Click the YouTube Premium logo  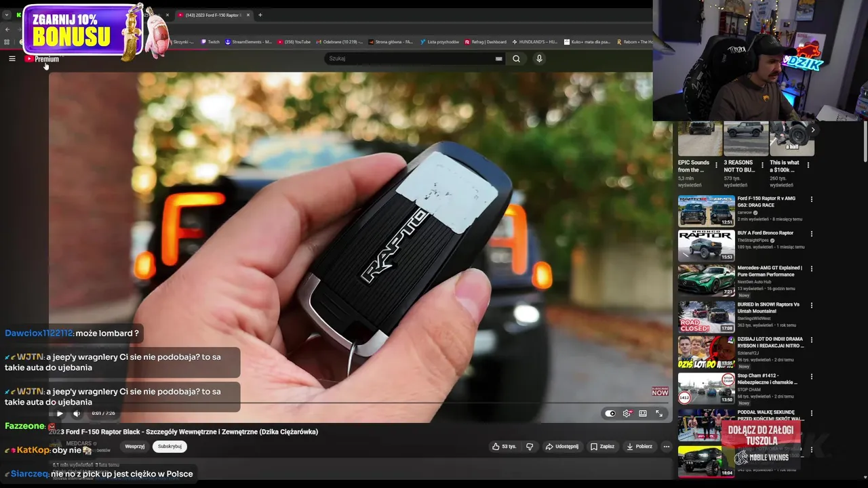pos(42,59)
